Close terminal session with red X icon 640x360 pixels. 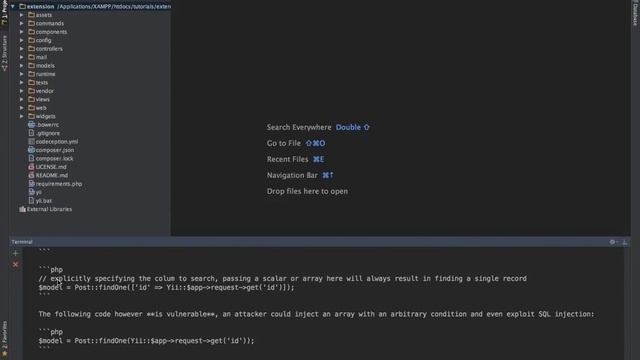coord(16,264)
